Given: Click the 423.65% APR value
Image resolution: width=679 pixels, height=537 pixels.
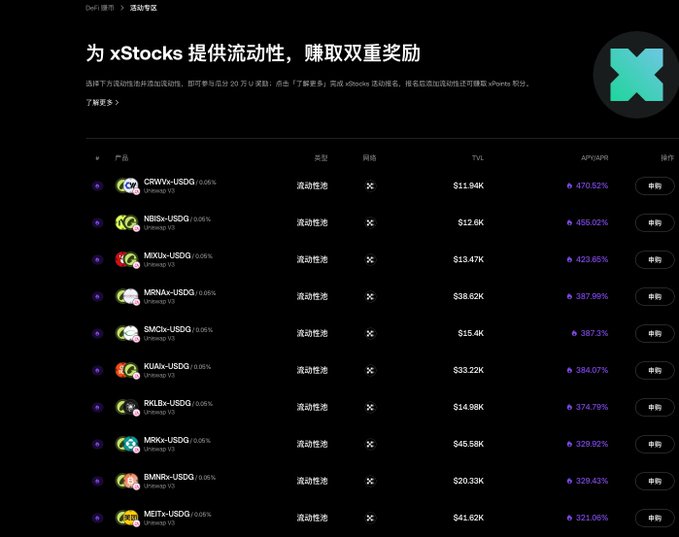Looking at the screenshot, I should [x=592, y=259].
